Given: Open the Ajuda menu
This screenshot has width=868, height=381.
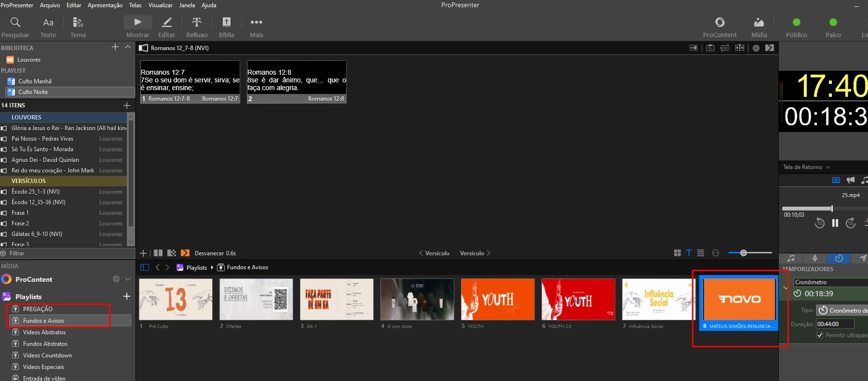Looking at the screenshot, I should click(209, 5).
